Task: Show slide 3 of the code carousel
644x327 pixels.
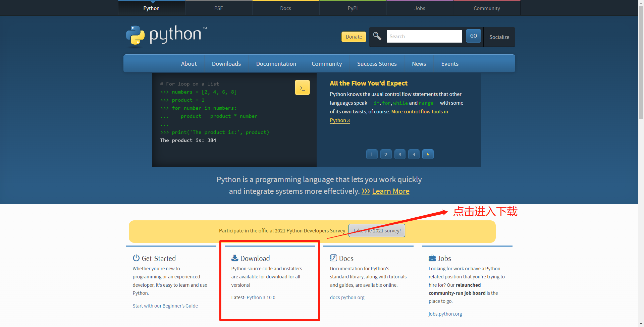Action: pos(400,155)
